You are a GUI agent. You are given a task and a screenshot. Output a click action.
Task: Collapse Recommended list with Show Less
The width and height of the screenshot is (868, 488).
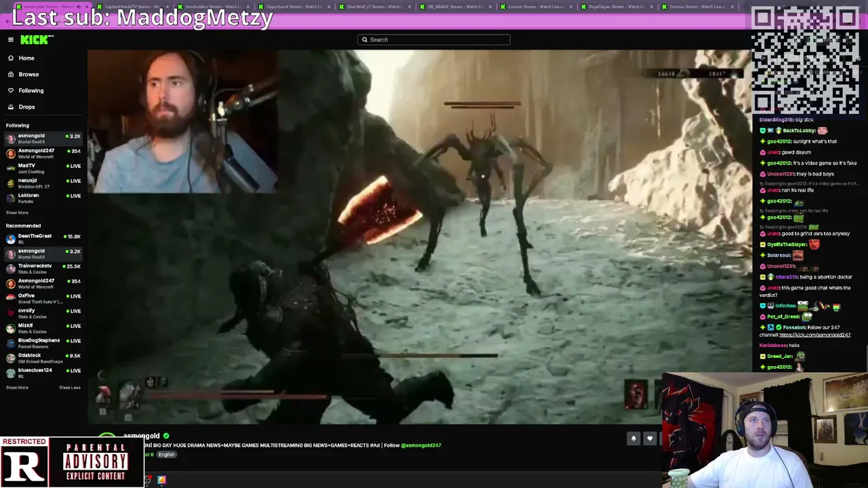tap(70, 388)
